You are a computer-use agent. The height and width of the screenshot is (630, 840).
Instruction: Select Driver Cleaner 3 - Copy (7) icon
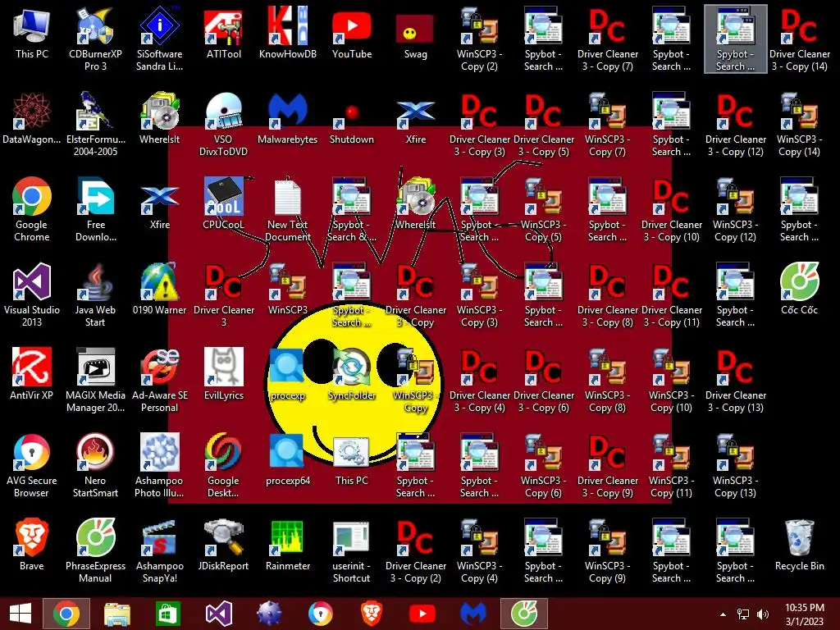[x=608, y=39]
